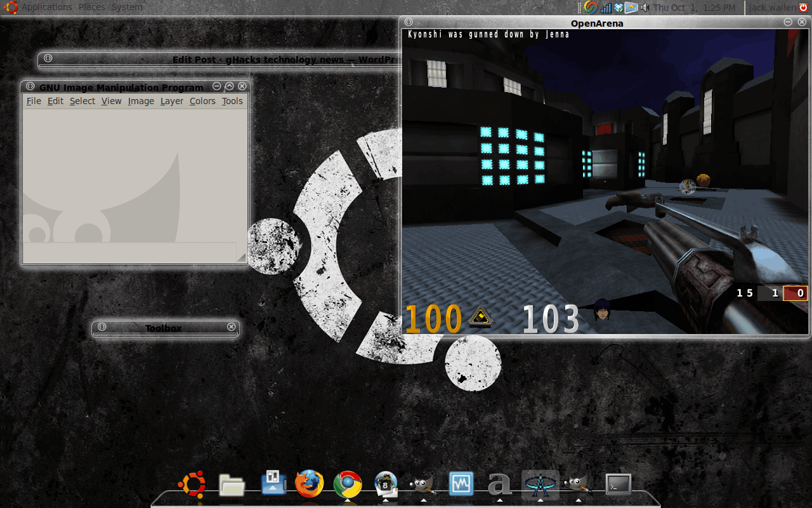Close the Toolbox window

232,327
